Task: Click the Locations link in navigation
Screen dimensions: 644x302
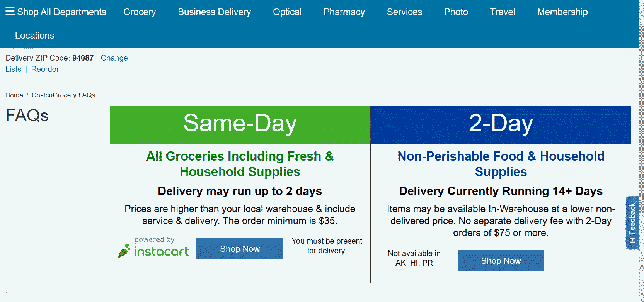Action: click(x=35, y=36)
